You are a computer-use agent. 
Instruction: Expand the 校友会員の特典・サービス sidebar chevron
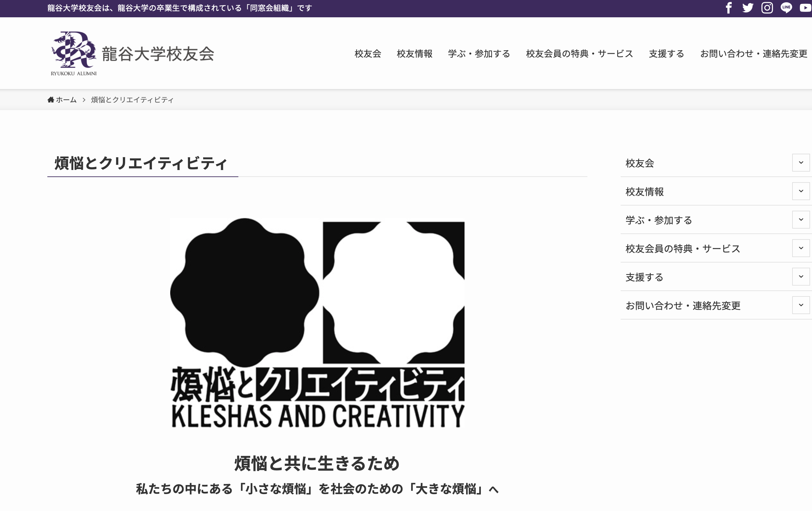pyautogui.click(x=801, y=248)
